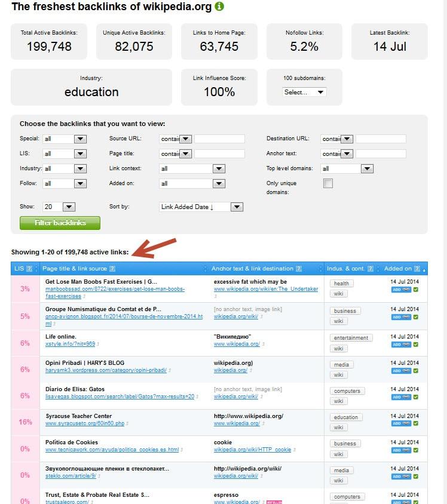Screen dimensions: 447x504
Task: Open help icon for Indus. & cont. column
Action: coord(371,268)
